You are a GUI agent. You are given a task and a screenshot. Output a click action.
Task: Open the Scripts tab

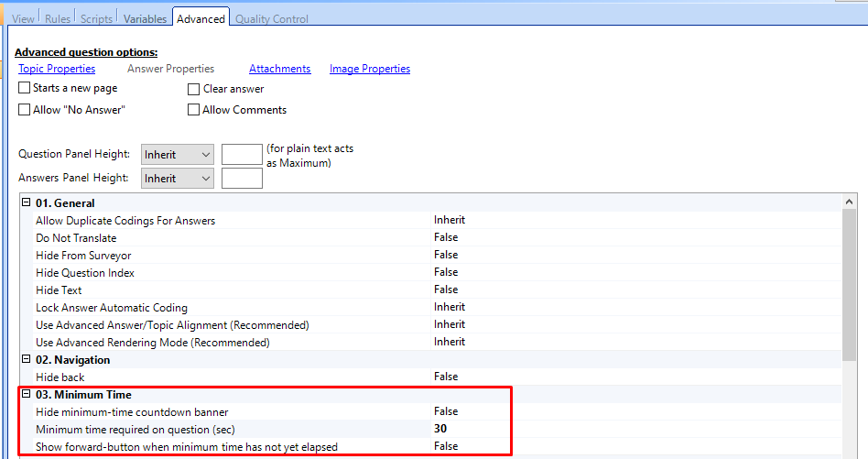point(96,19)
